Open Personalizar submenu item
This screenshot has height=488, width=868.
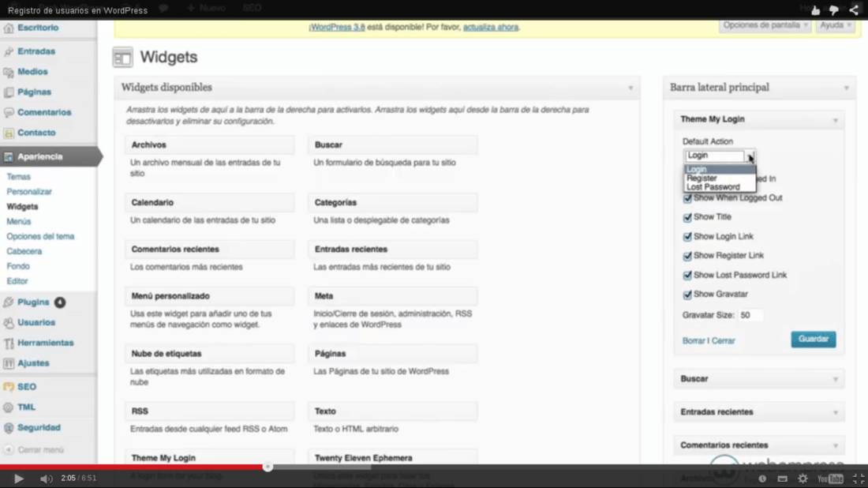point(28,192)
